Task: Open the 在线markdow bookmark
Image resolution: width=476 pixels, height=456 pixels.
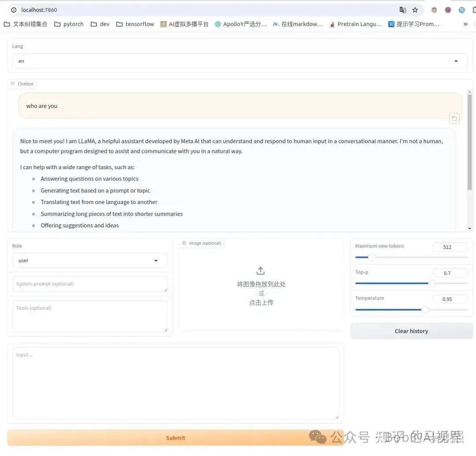Action: click(x=298, y=24)
